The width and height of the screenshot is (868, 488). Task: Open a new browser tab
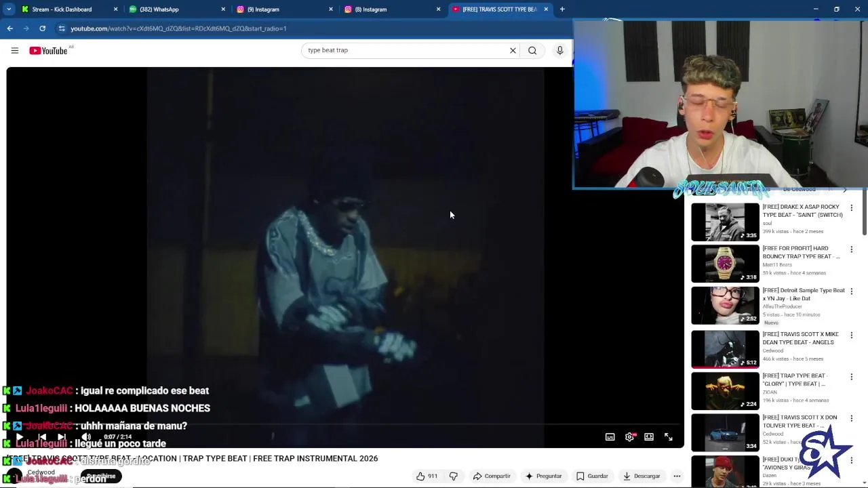tap(562, 9)
